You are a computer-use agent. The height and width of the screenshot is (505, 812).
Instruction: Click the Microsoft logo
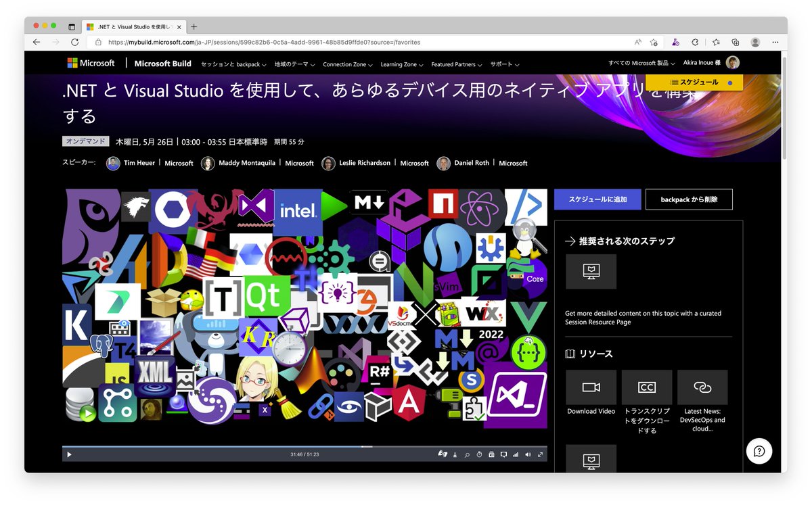(x=91, y=64)
